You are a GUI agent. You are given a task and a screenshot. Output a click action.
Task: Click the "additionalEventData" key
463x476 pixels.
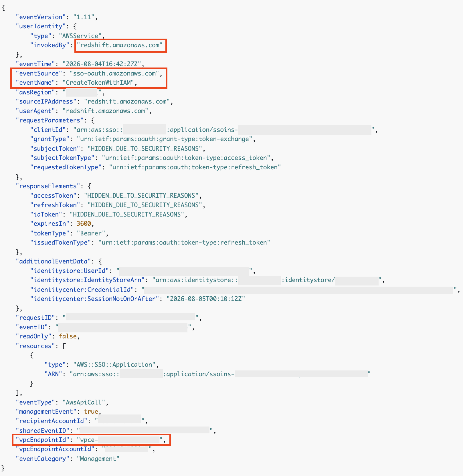[x=54, y=261]
